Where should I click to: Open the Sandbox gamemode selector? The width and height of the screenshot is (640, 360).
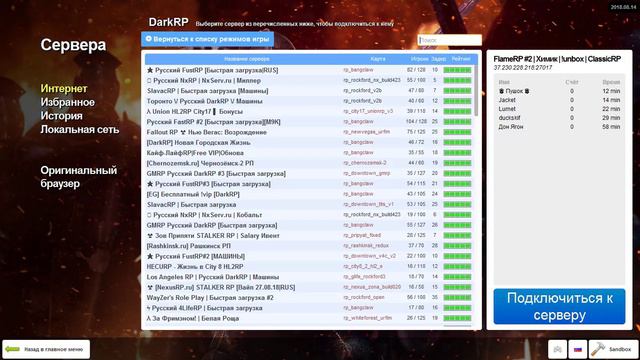point(613,349)
